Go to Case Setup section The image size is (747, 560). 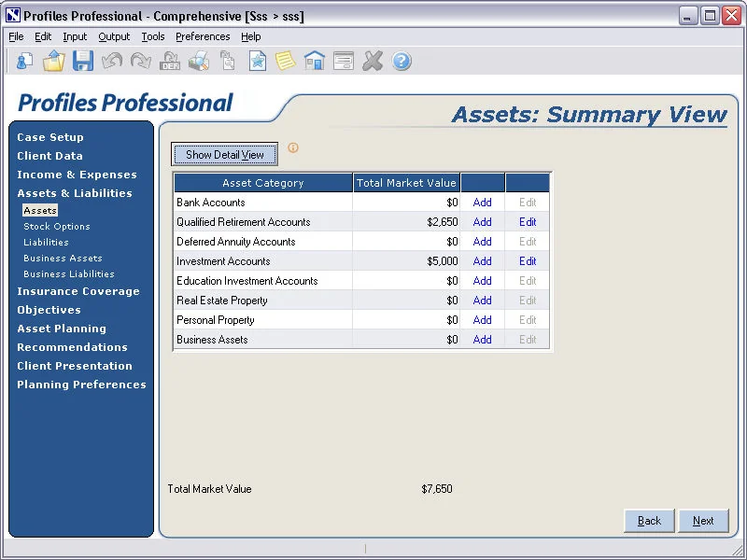50,137
